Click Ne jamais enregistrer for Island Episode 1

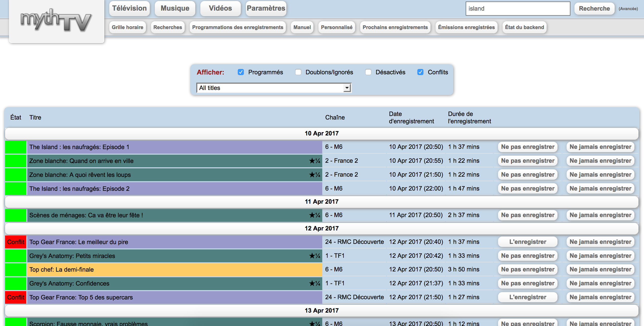[600, 147]
